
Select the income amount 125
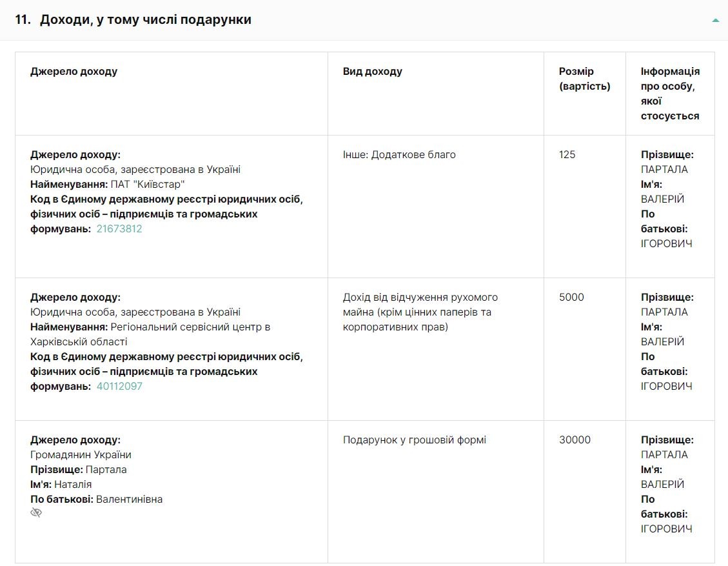[x=567, y=154]
